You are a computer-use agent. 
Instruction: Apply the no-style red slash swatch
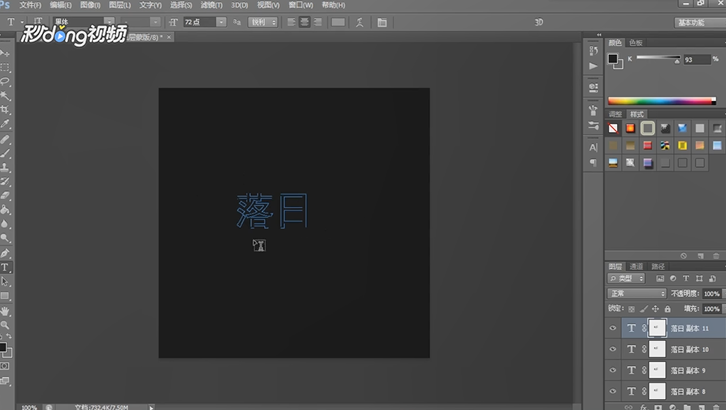(613, 128)
